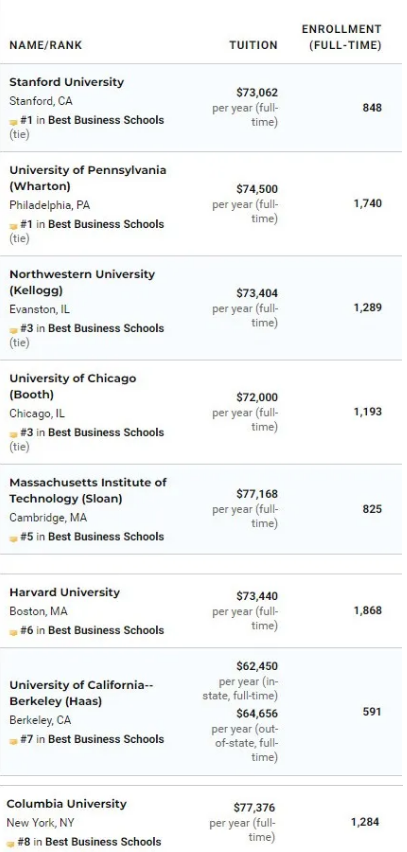Click the ENROLLMENT (FULL-TIME) column header

pos(342,37)
